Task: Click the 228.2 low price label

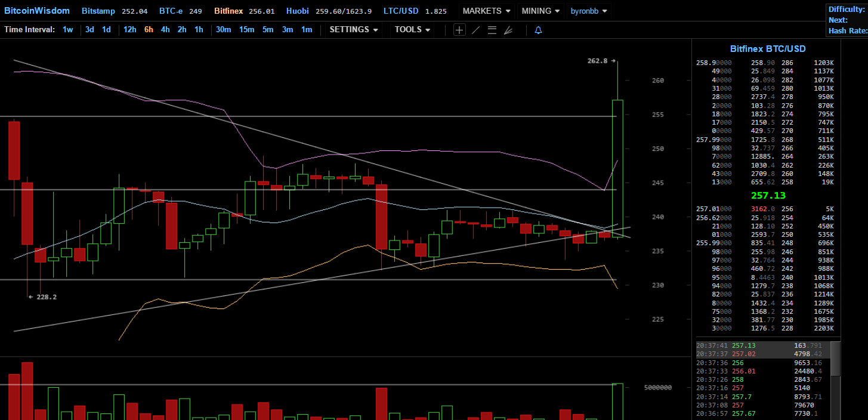Action: pos(47,297)
